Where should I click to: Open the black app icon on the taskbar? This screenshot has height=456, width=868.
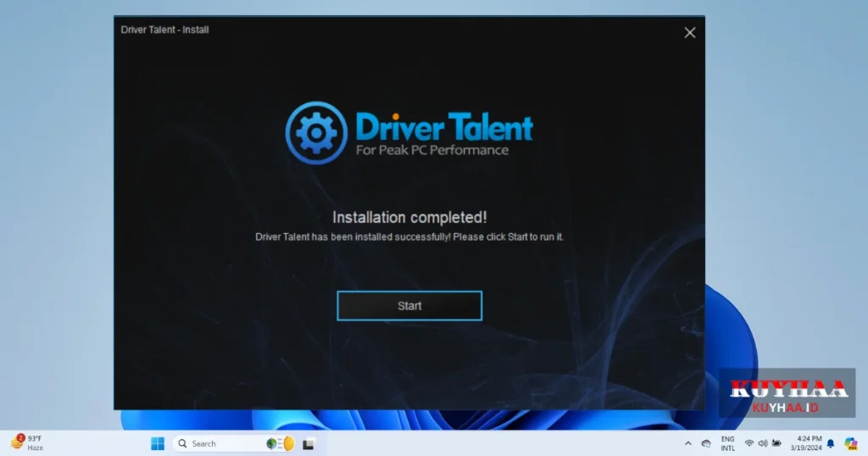(309, 444)
